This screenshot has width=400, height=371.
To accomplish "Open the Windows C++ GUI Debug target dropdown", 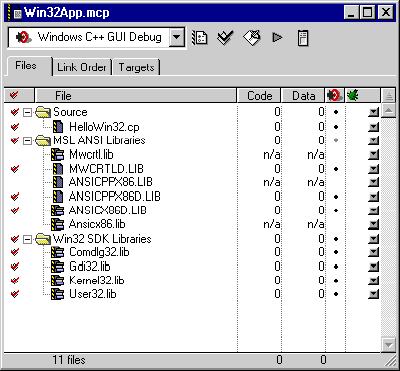I will [x=177, y=37].
